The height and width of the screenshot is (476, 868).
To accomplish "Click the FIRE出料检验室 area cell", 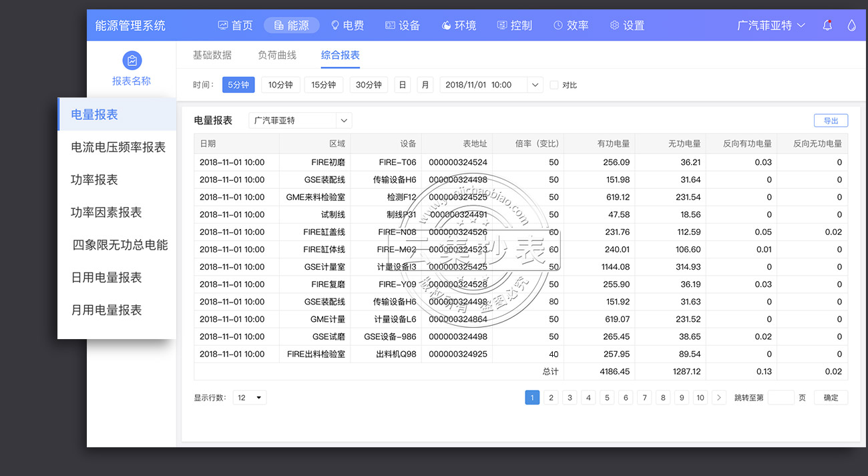I will 316,354.
